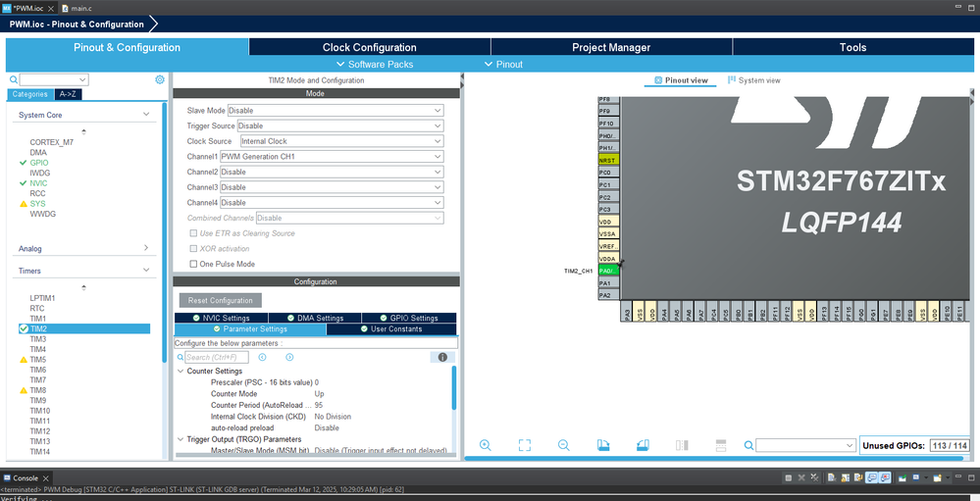Screen dimensions: 980x501
Task: Click the vertical split view icon
Action: pyautogui.click(x=682, y=445)
